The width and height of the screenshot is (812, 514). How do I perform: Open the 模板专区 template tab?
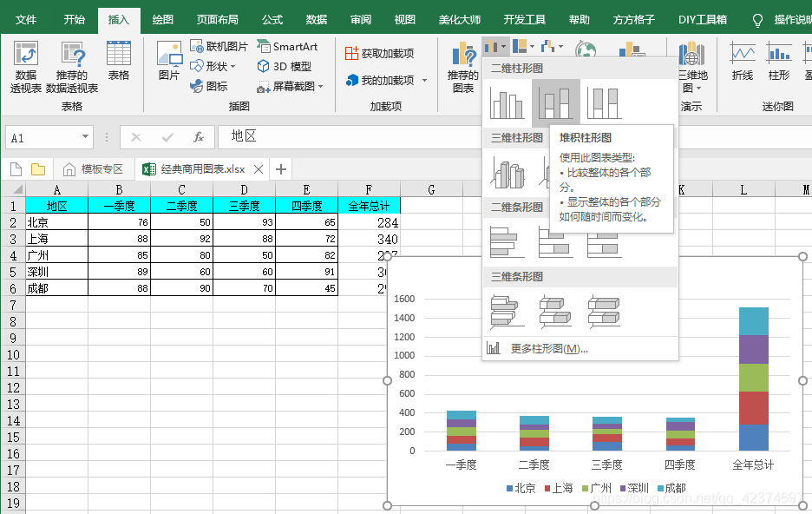click(93, 169)
